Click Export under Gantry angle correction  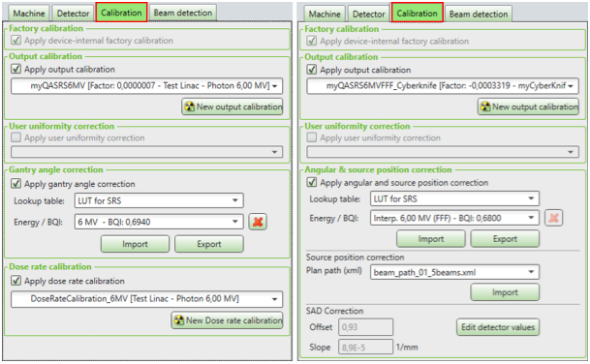click(x=209, y=244)
